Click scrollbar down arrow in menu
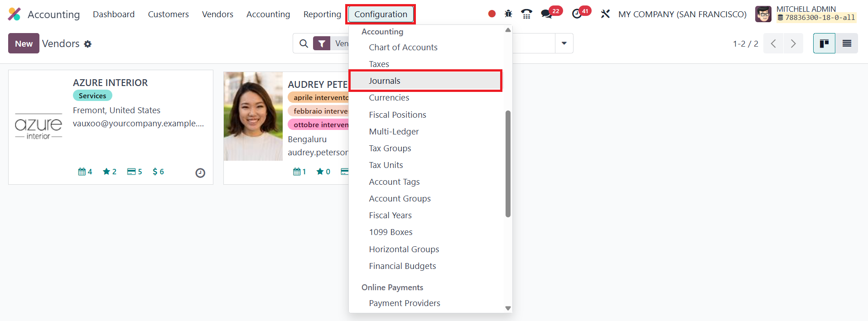This screenshot has height=321, width=868. coord(508,308)
